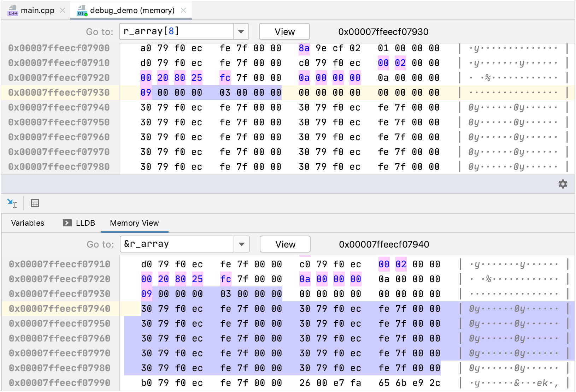Open the &r_array dropdown in the lower pane
576x392 pixels.
pos(241,244)
